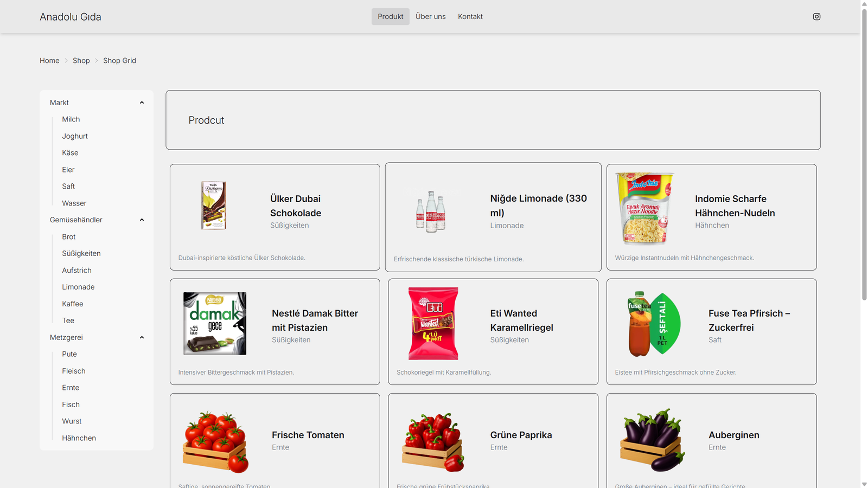Collapse the Markt category chevron
Screen dimensions: 868x488
142,102
